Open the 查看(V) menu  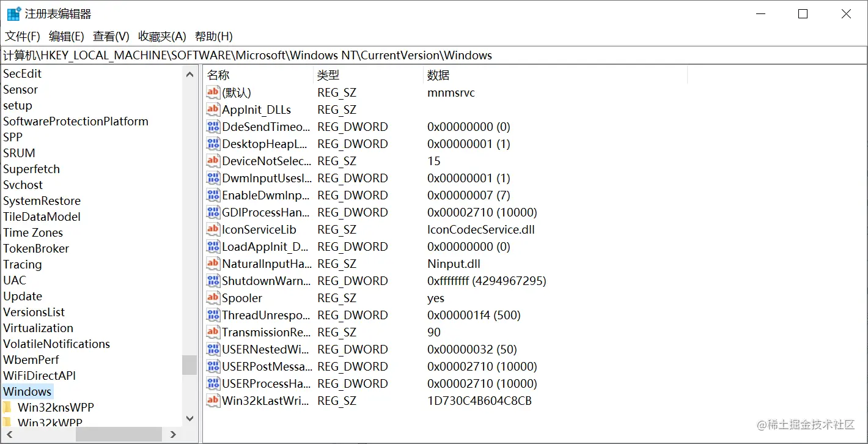(111, 36)
